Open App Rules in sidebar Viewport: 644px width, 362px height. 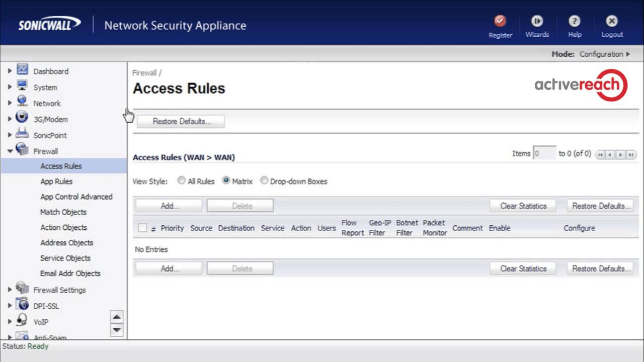click(x=56, y=182)
